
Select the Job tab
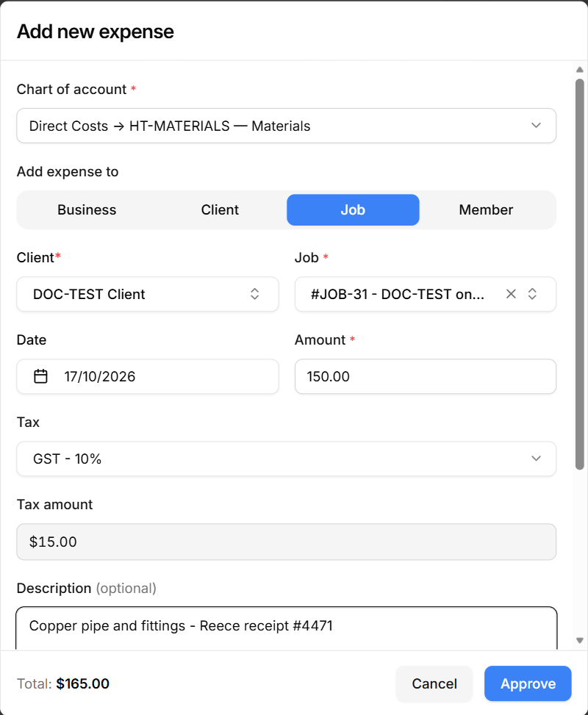pos(353,209)
